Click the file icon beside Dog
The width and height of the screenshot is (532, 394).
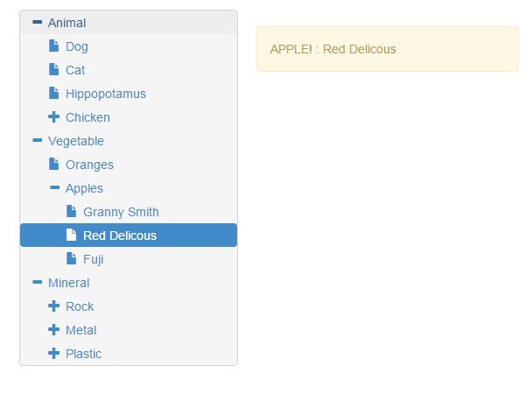(x=54, y=46)
